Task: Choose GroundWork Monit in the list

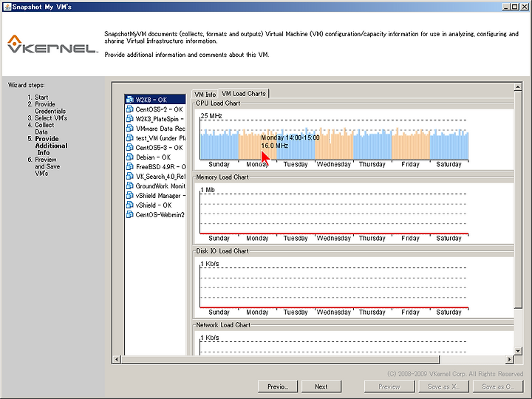Action: pyautogui.click(x=155, y=185)
